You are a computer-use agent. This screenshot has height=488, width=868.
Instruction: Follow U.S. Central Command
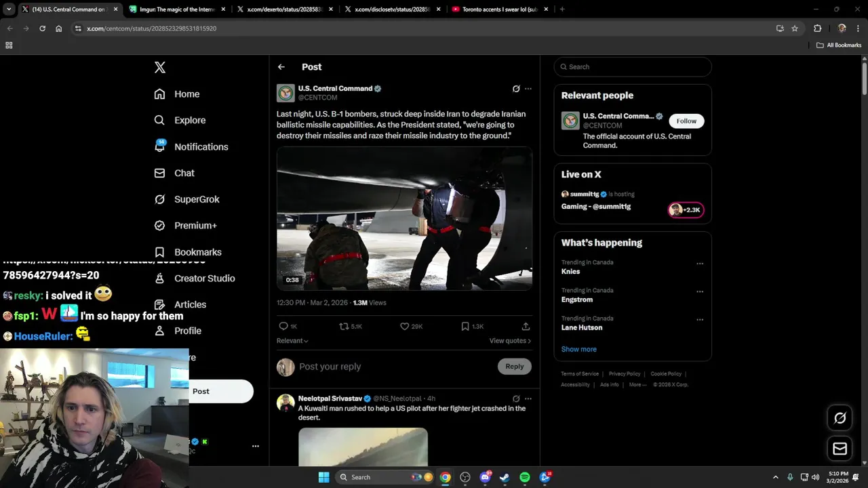686,121
